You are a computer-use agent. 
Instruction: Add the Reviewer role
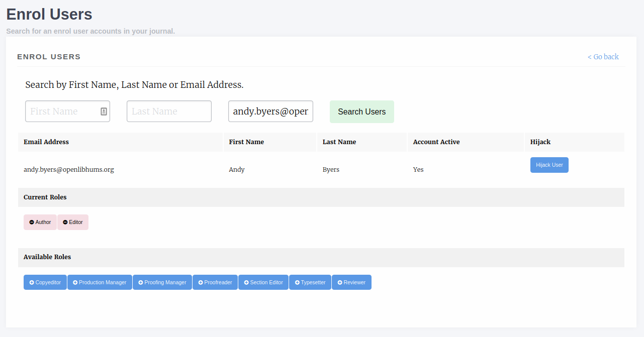pos(351,282)
